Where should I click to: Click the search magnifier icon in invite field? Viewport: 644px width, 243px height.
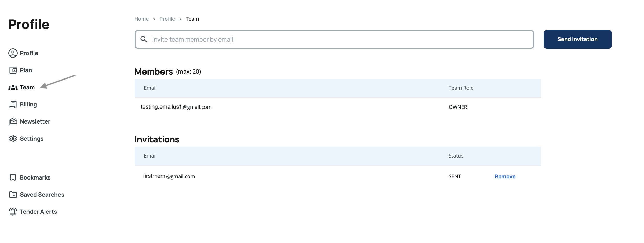pyautogui.click(x=144, y=39)
